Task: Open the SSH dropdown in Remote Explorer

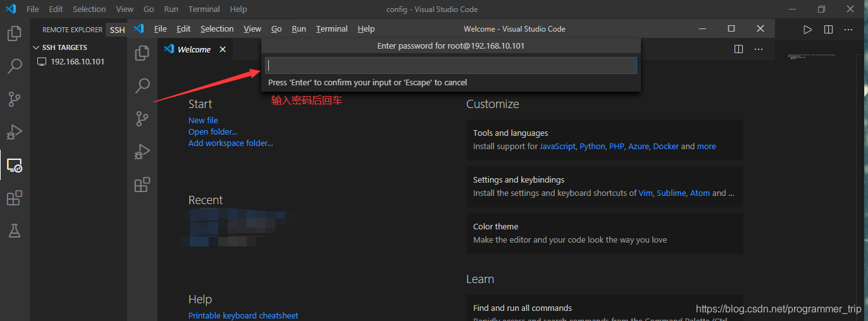Action: (117, 30)
